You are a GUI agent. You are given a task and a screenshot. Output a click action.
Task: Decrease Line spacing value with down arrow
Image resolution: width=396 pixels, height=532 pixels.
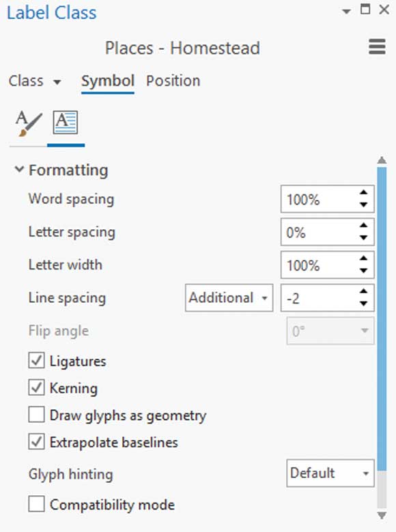pyautogui.click(x=364, y=304)
